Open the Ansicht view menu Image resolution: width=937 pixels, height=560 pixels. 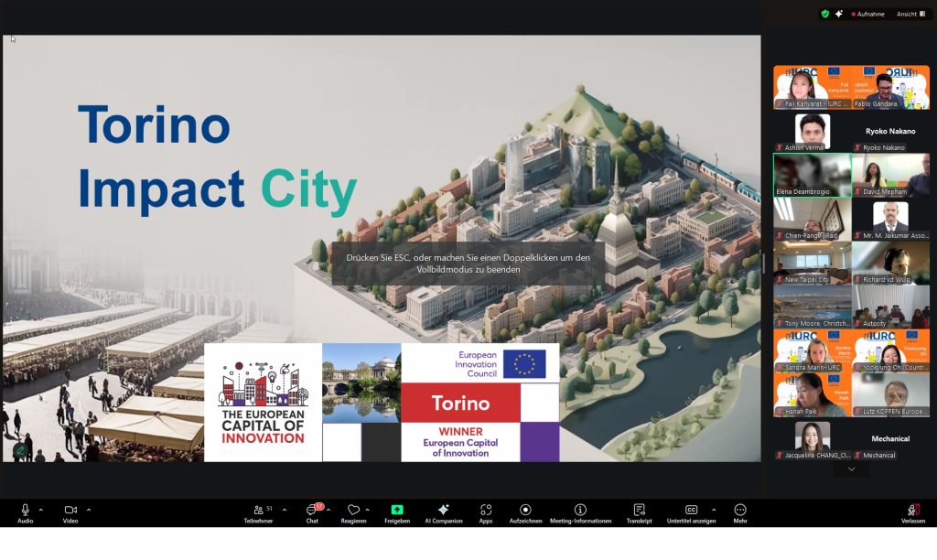click(909, 14)
